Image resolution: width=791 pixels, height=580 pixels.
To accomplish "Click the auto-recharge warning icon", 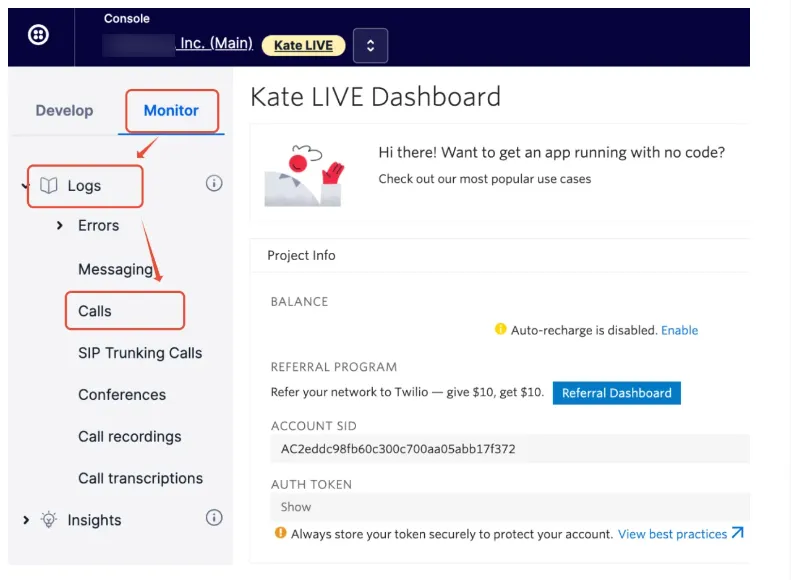I will click(x=500, y=329).
